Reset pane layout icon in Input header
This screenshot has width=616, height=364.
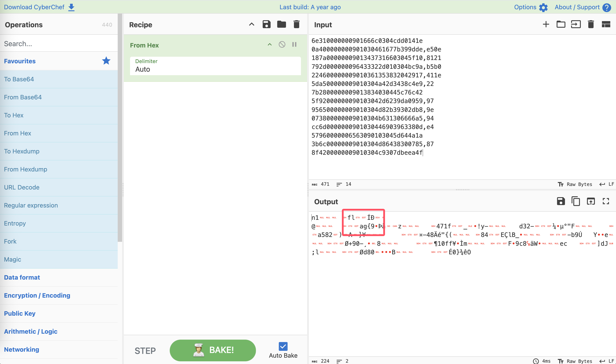(606, 24)
